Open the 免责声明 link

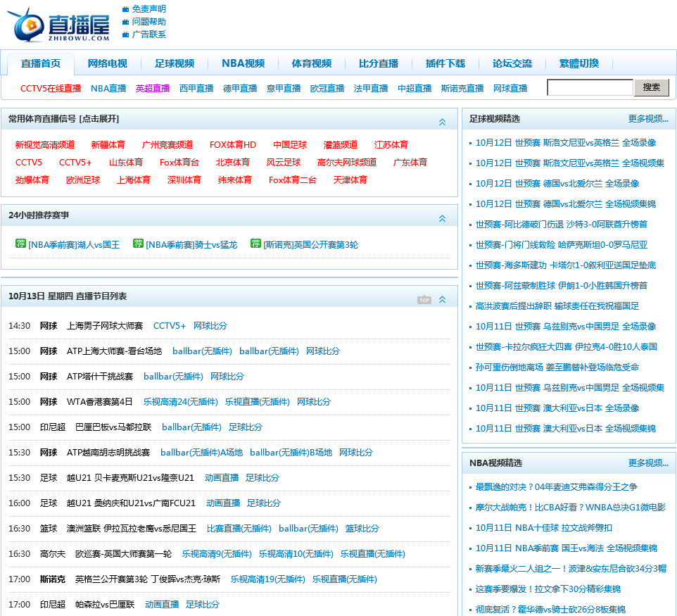click(149, 9)
